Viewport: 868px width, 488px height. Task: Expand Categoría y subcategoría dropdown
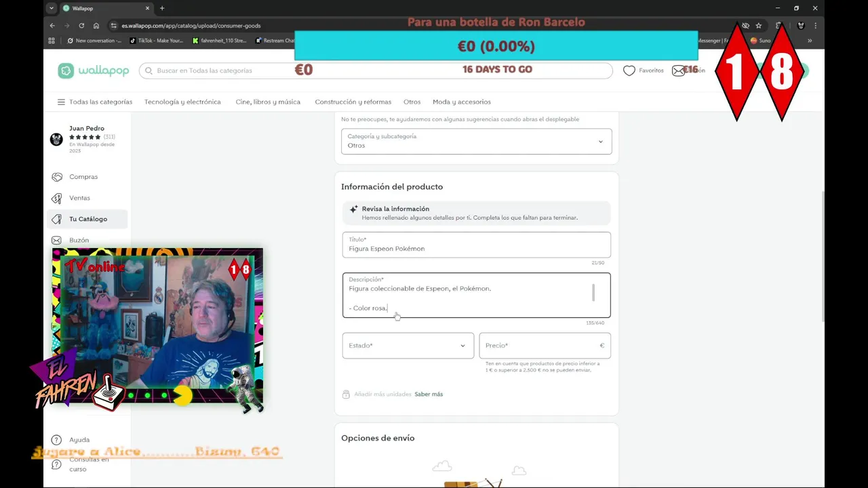click(x=476, y=141)
